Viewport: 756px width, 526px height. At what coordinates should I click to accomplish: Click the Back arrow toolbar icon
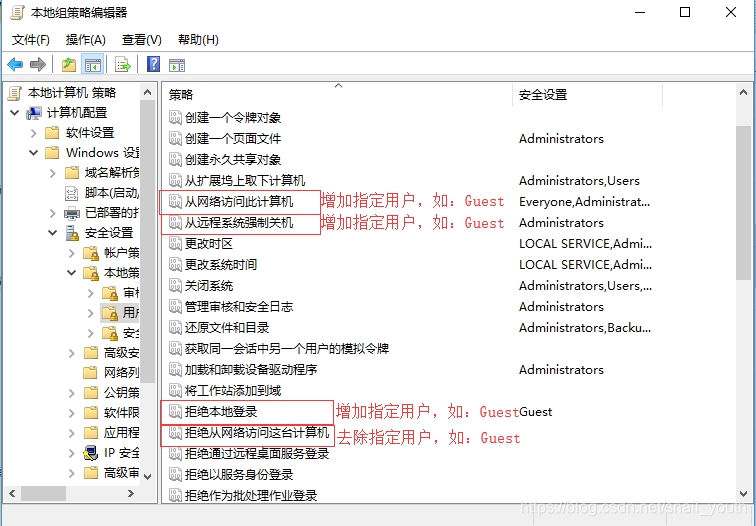pyautogui.click(x=15, y=65)
